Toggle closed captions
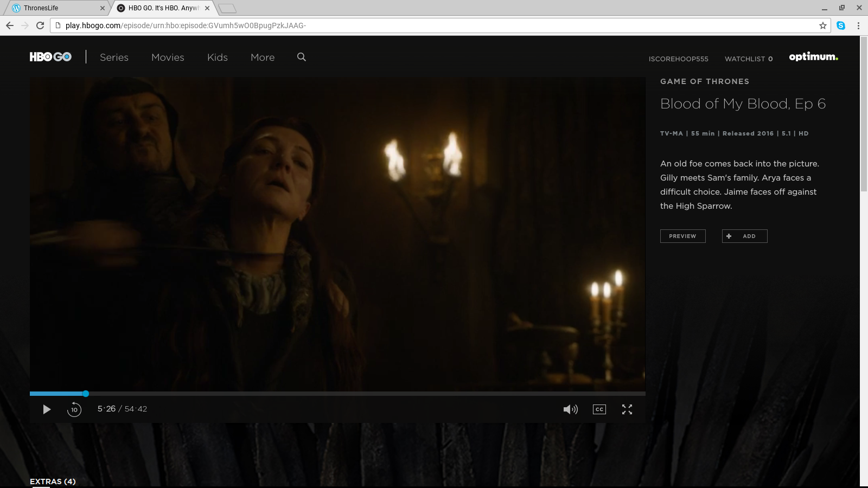Viewport: 868px width, 488px height. click(x=599, y=409)
